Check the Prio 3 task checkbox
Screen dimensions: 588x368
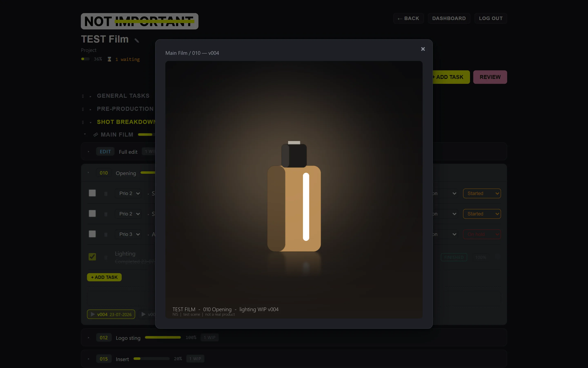pos(92,234)
